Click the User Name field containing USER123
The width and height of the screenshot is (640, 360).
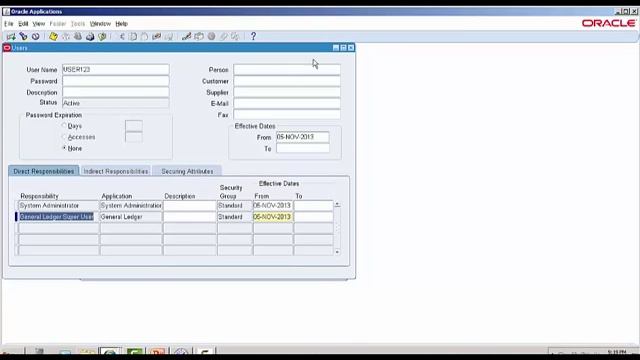116,69
